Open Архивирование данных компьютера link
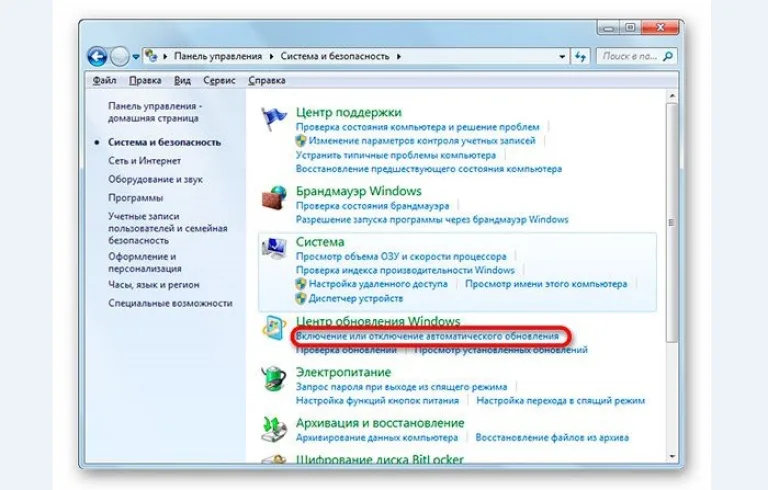Image resolution: width=768 pixels, height=490 pixels. pos(377,438)
